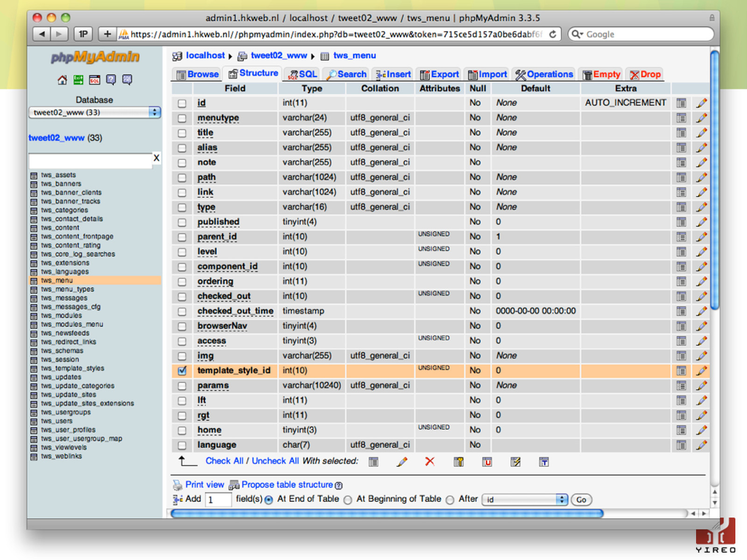
Task: Add unique index on selected fields
Action: click(487, 462)
